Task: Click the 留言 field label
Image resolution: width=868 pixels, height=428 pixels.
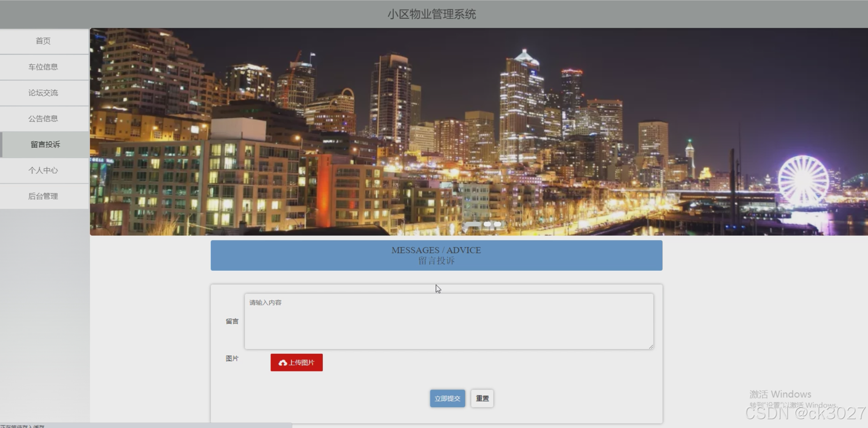Action: point(232,321)
